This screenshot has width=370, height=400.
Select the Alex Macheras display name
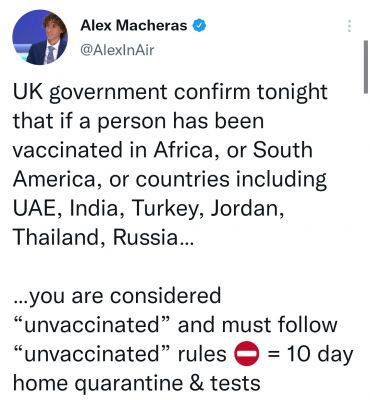[x=133, y=25]
